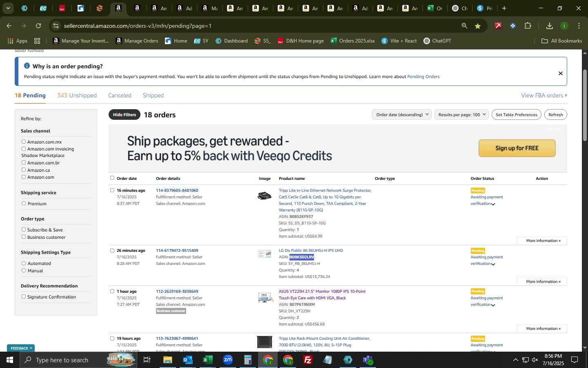Select the Manual shipping settings radio

click(24, 270)
